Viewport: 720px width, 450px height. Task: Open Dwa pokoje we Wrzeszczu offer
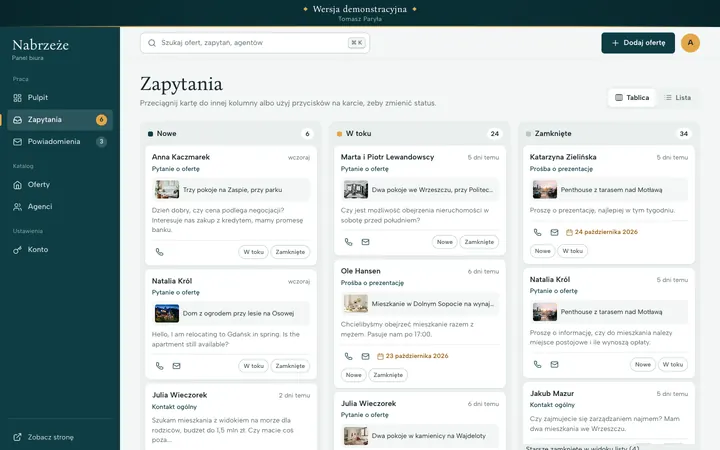pyautogui.click(x=420, y=190)
